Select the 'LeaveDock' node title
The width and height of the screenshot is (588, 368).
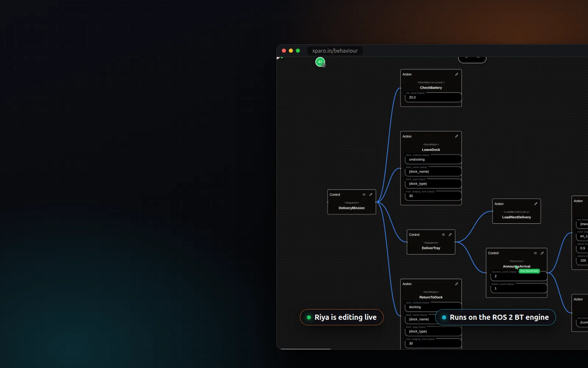tap(431, 150)
